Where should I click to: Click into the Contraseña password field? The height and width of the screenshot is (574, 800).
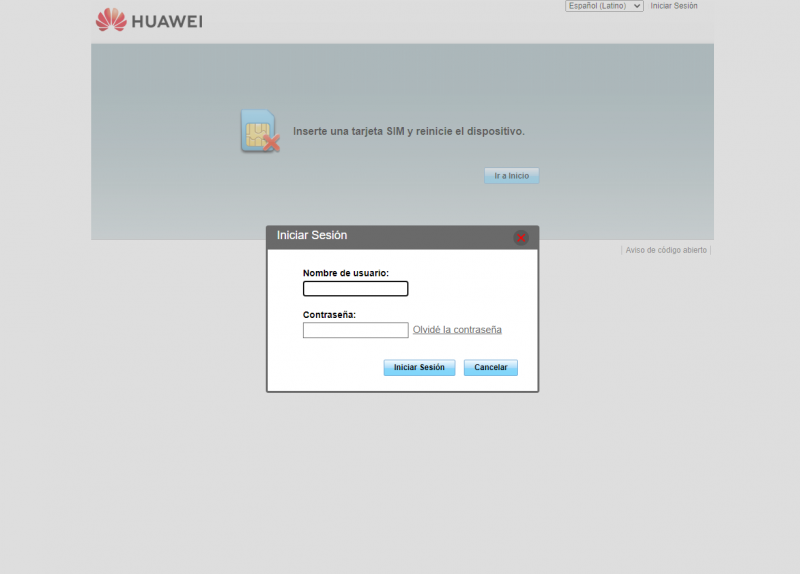click(355, 330)
